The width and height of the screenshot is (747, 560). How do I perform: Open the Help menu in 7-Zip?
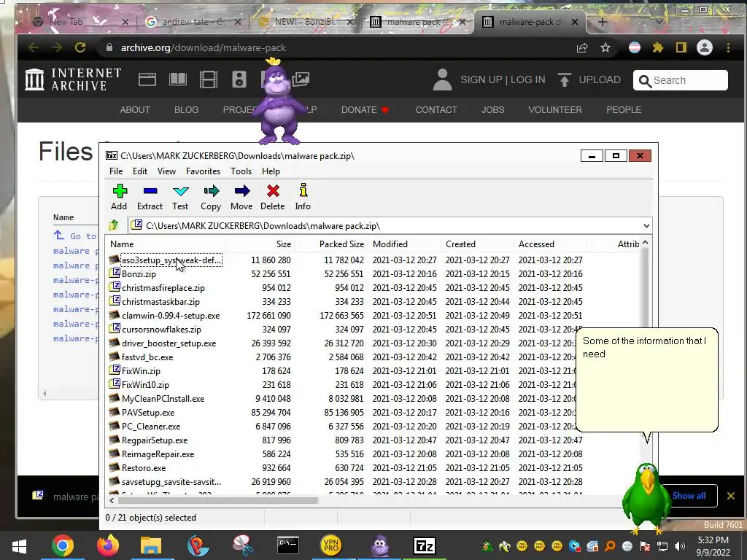click(271, 171)
